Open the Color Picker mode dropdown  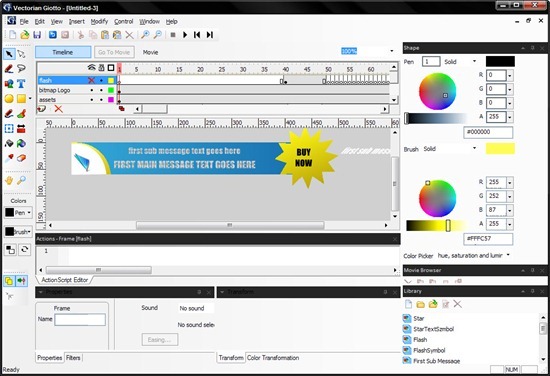click(508, 255)
